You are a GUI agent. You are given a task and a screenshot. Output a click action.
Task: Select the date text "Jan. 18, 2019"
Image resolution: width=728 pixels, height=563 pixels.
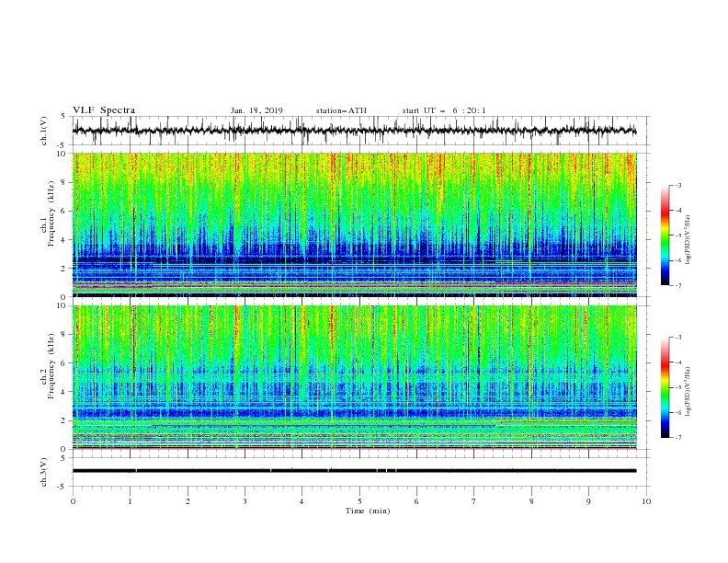point(256,110)
